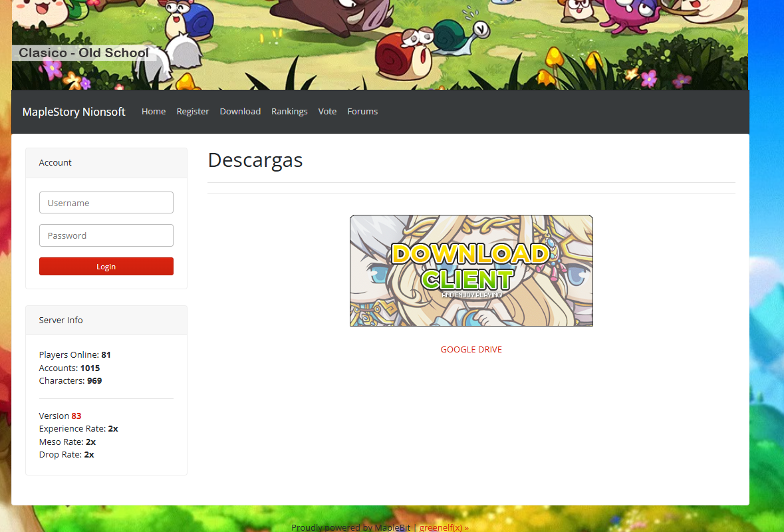
Task: Click the Download Client banner image
Action: (x=471, y=271)
